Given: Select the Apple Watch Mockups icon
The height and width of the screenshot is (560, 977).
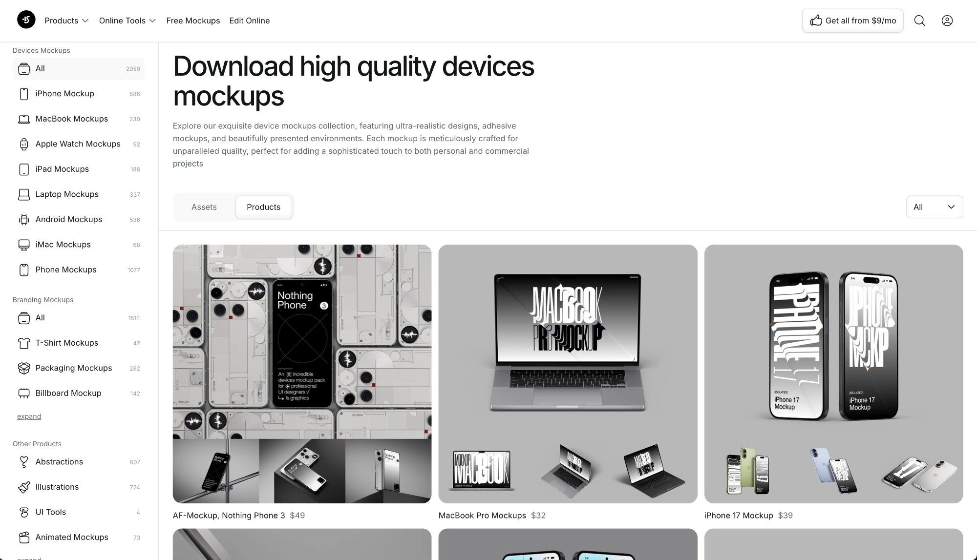Looking at the screenshot, I should tap(23, 144).
